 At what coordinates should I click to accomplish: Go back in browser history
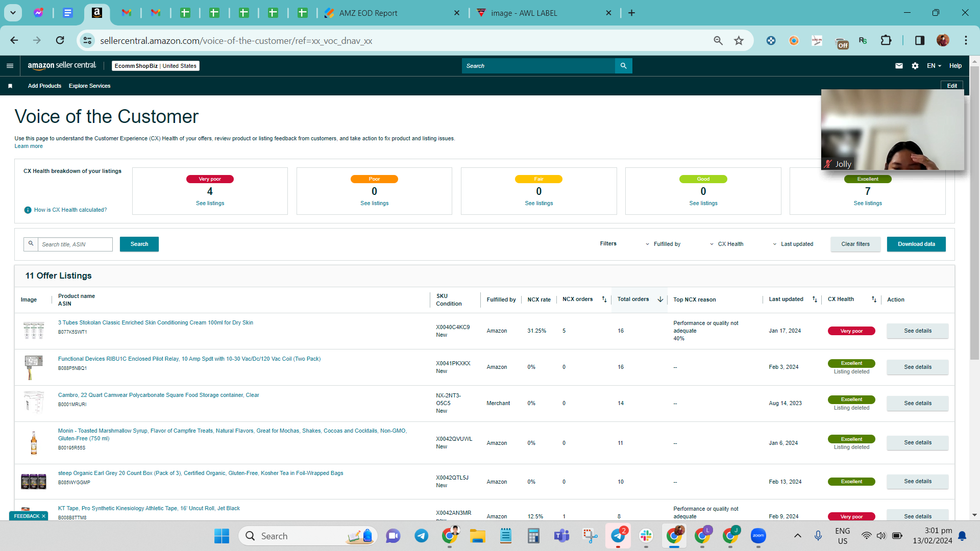click(x=14, y=40)
